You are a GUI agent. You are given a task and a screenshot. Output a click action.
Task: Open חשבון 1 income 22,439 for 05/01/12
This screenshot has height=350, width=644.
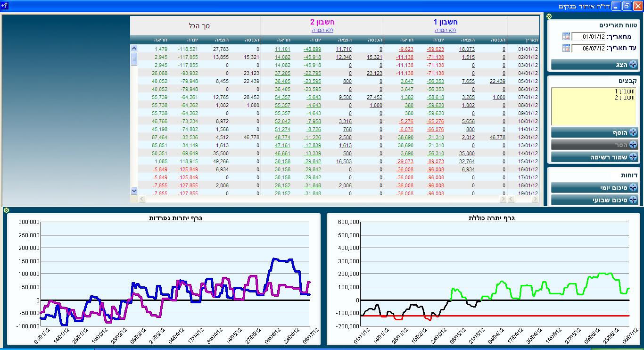tap(498, 81)
